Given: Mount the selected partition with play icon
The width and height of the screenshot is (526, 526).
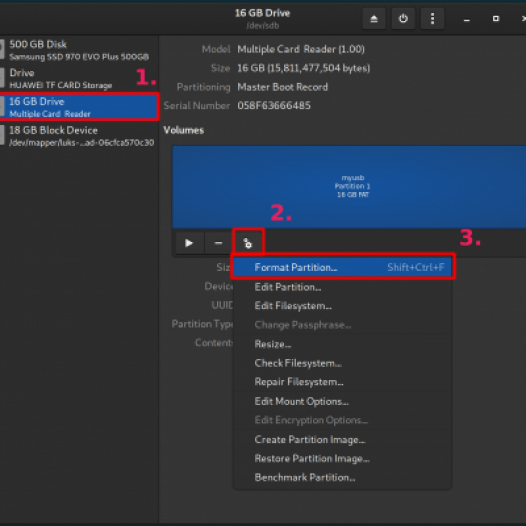Looking at the screenshot, I should click(x=189, y=243).
